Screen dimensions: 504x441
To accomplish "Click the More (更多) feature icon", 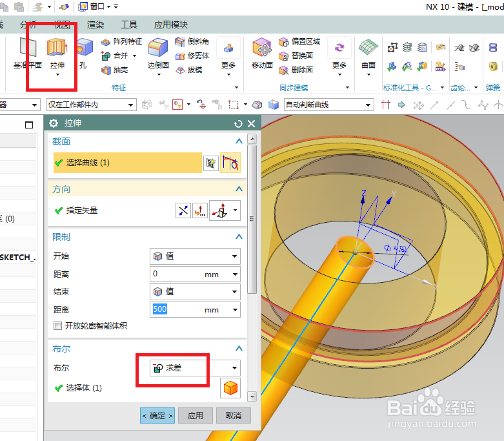I will click(x=228, y=48).
